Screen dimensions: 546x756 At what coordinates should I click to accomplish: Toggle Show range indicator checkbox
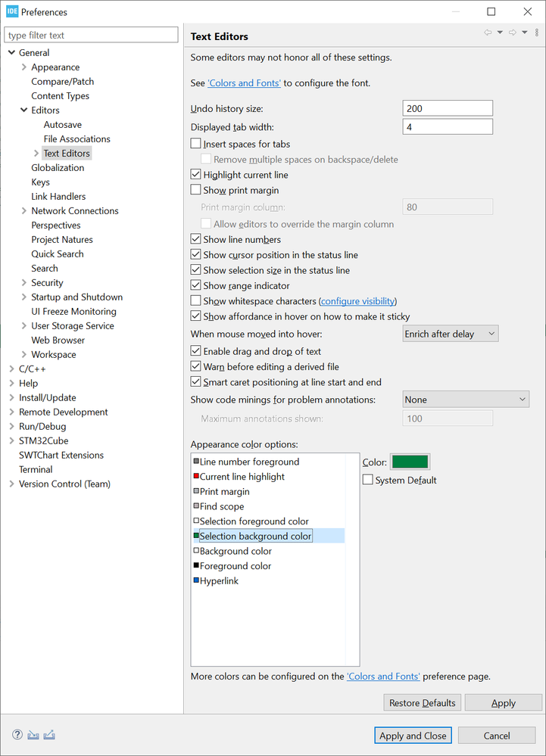196,285
